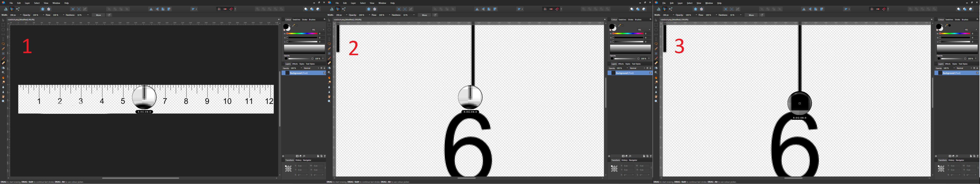Uncheck Background layer visibility in the left window
Image resolution: width=980 pixels, height=184 pixels.
click(324, 73)
